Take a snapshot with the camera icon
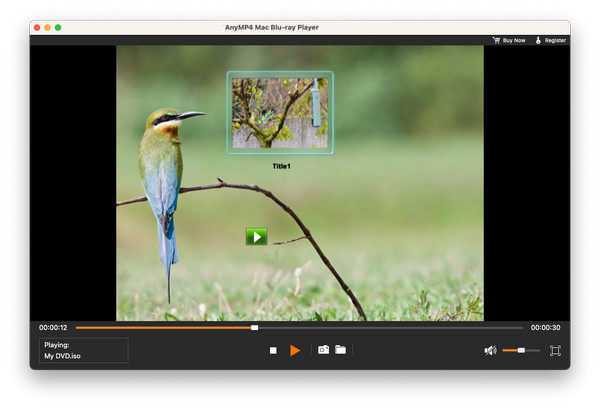This screenshot has height=409, width=600. [323, 350]
